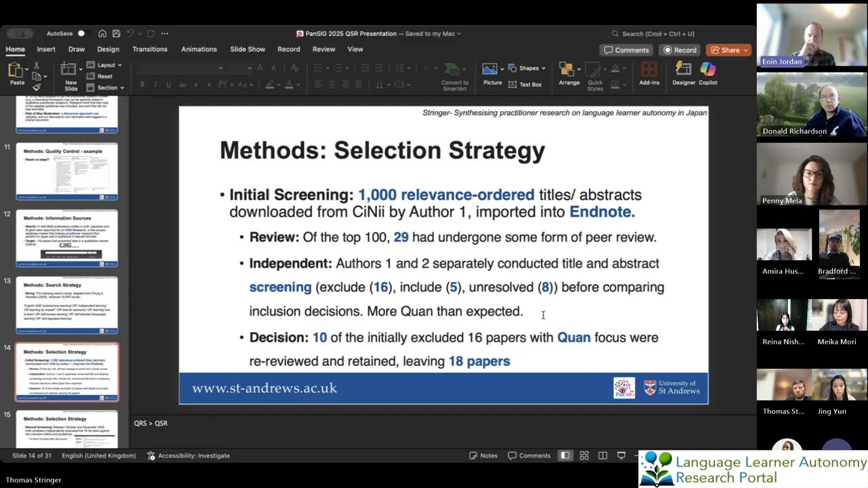This screenshot has height=488, width=868.
Task: Open the Comments pane button at top
Action: pyautogui.click(x=627, y=50)
